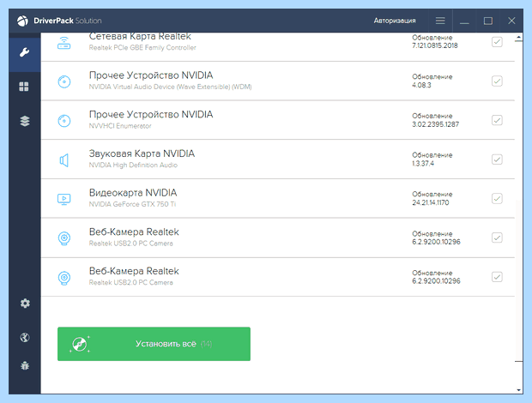Select Видеокарта NVIDIA title
532x403 pixels.
pyautogui.click(x=133, y=193)
